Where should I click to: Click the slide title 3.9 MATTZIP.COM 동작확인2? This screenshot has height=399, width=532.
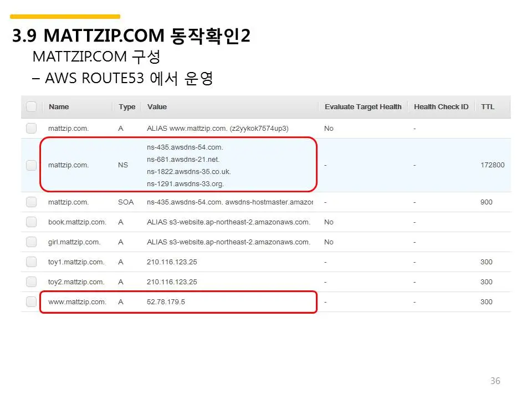tap(131, 35)
